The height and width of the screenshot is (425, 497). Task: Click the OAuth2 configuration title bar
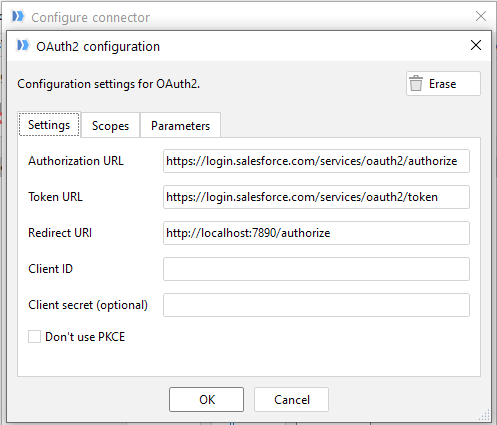coord(247,46)
